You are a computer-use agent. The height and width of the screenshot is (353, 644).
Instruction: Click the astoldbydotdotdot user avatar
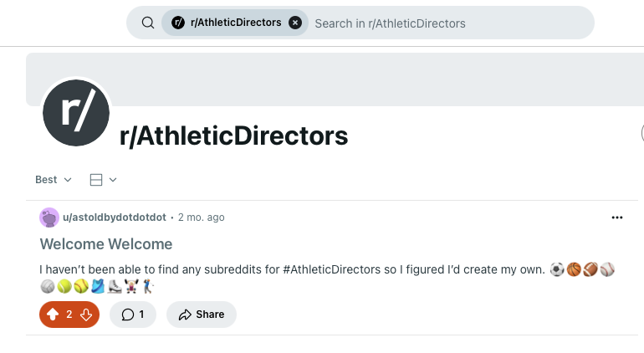click(49, 217)
